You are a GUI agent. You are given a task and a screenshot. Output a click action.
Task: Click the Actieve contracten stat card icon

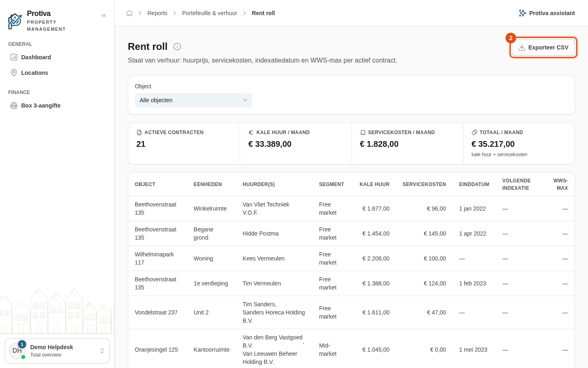(139, 132)
